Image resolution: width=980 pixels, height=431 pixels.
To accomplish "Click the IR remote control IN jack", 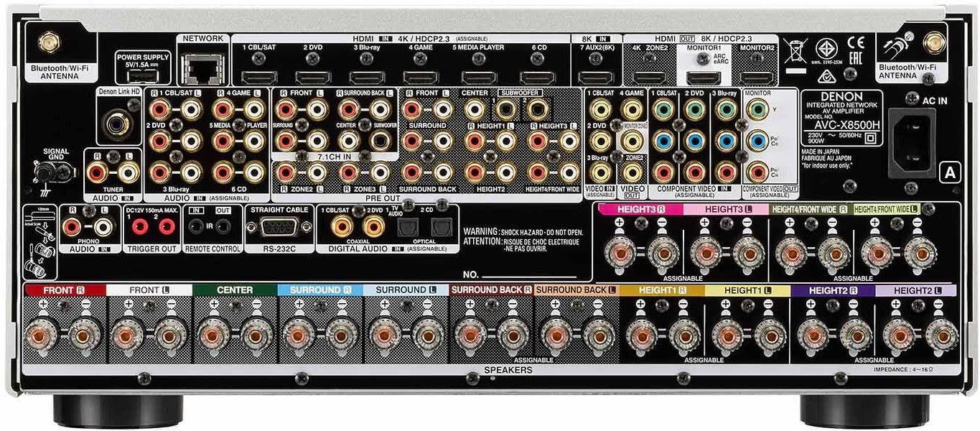I will pyautogui.click(x=195, y=227).
